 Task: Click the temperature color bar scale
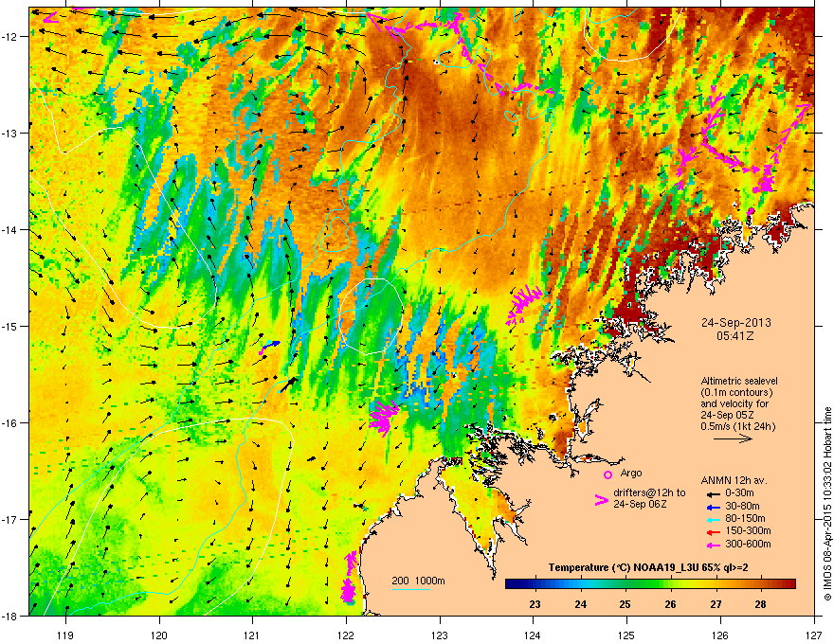coord(650,584)
